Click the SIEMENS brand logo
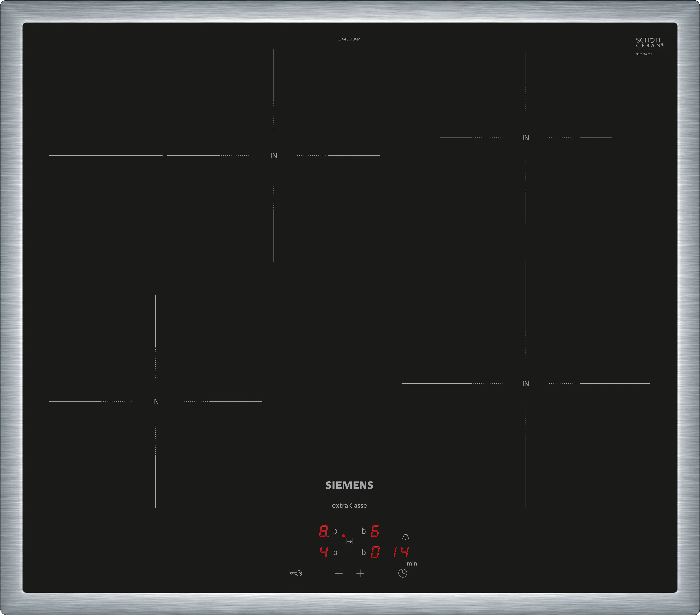This screenshot has width=700, height=615. point(349,485)
